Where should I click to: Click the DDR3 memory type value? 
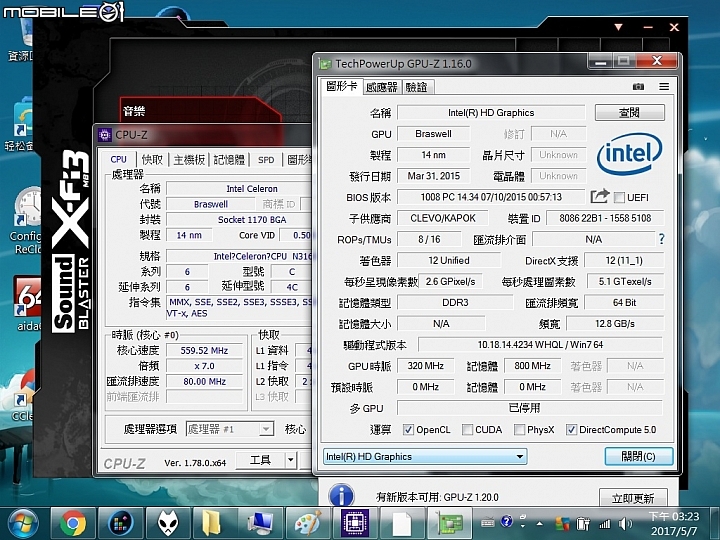pos(455,303)
